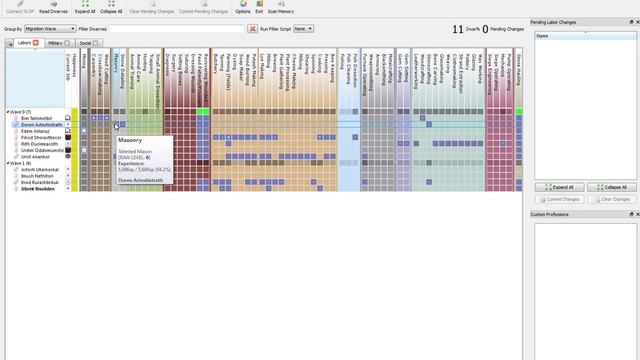640x360 pixels.
Task: Click Expand All in the top toolbar
Action: (85, 7)
